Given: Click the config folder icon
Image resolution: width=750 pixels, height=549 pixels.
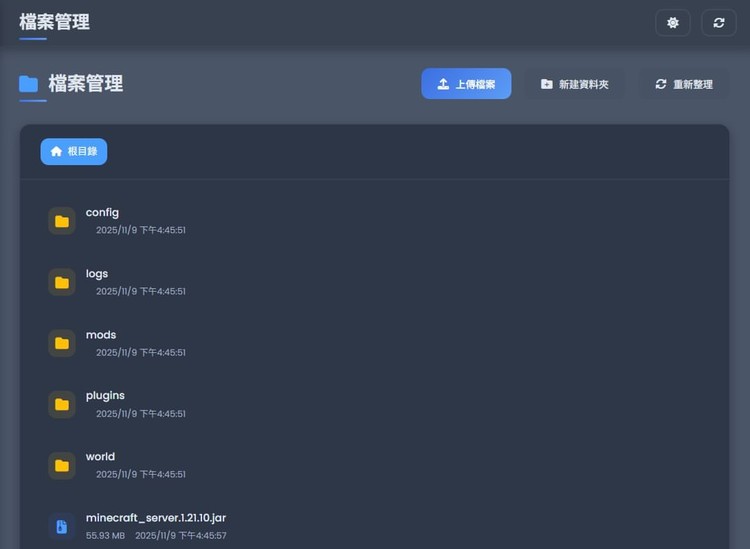Looking at the screenshot, I should (62, 221).
